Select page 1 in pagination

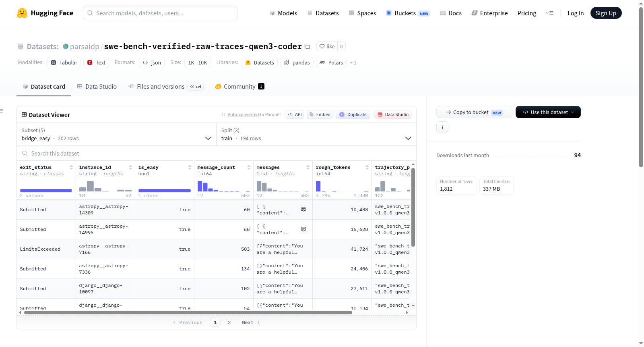point(215,322)
